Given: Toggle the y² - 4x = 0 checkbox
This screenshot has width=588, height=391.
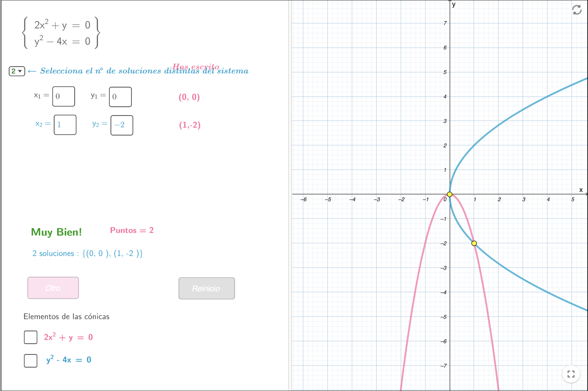Looking at the screenshot, I should coord(31,361).
